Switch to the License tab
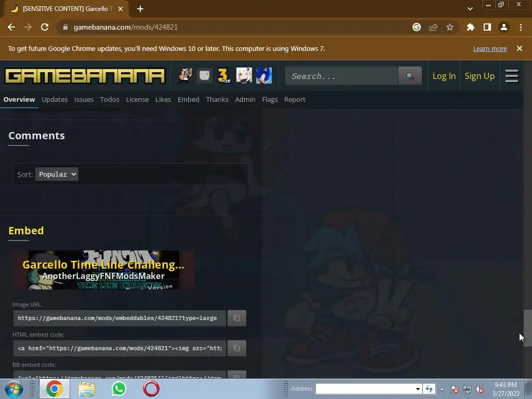This screenshot has width=532, height=399. click(137, 99)
